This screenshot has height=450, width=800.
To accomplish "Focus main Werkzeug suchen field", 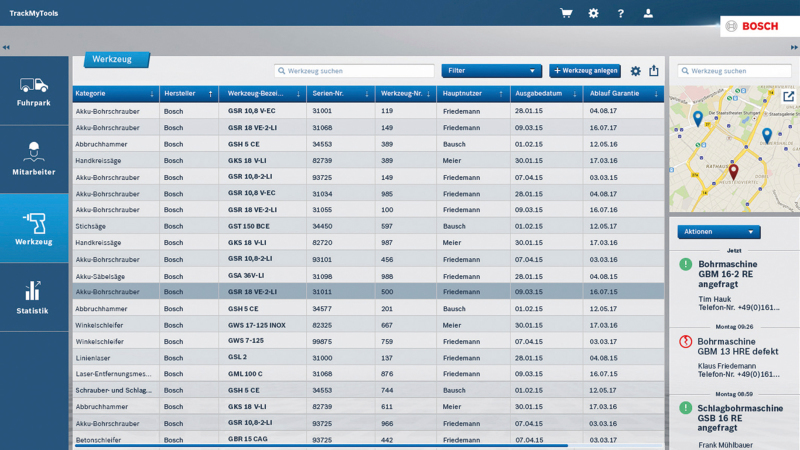I will pyautogui.click(x=354, y=71).
